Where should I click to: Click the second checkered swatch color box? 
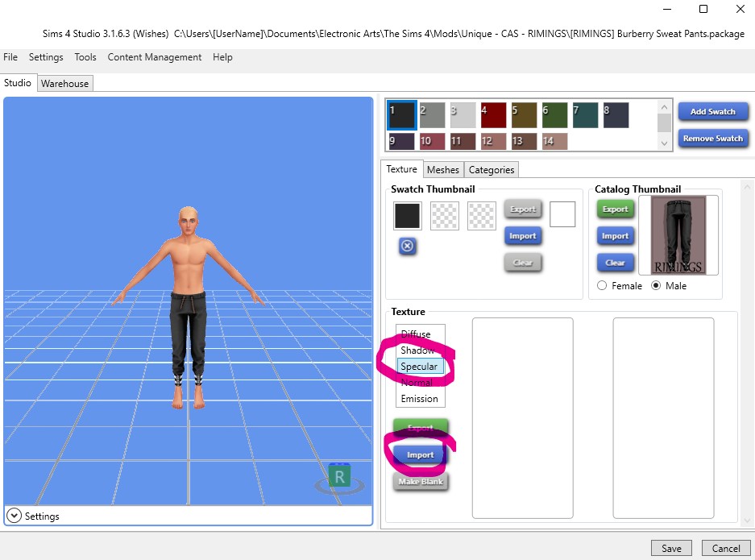tap(445, 215)
